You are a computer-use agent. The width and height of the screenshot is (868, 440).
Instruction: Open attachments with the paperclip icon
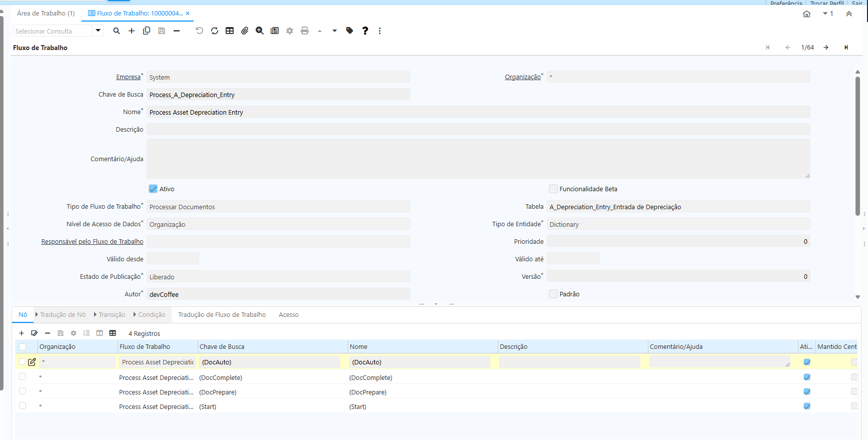click(x=245, y=31)
